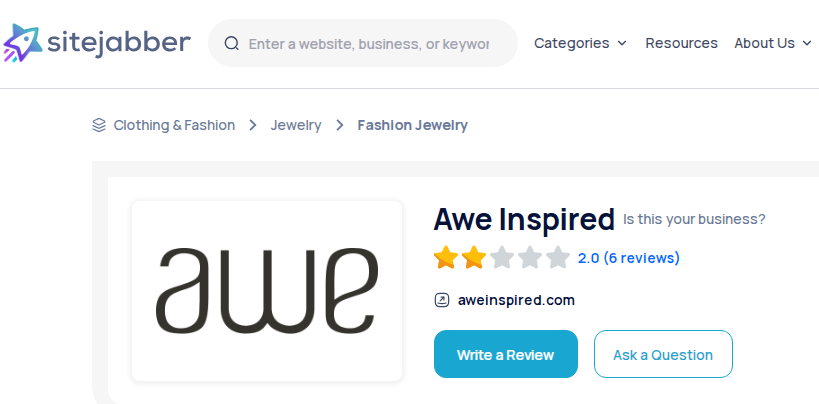Click the Sitejabber rocket star logo icon

(22, 43)
